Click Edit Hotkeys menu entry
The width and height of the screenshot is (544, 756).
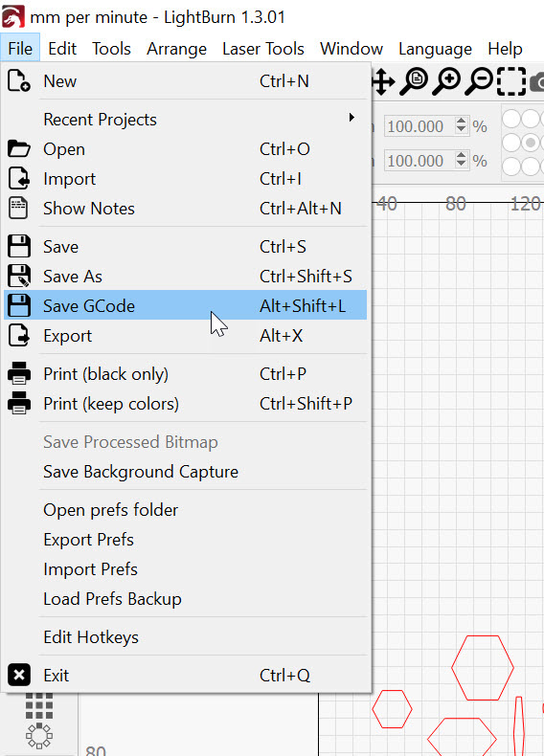click(x=91, y=637)
